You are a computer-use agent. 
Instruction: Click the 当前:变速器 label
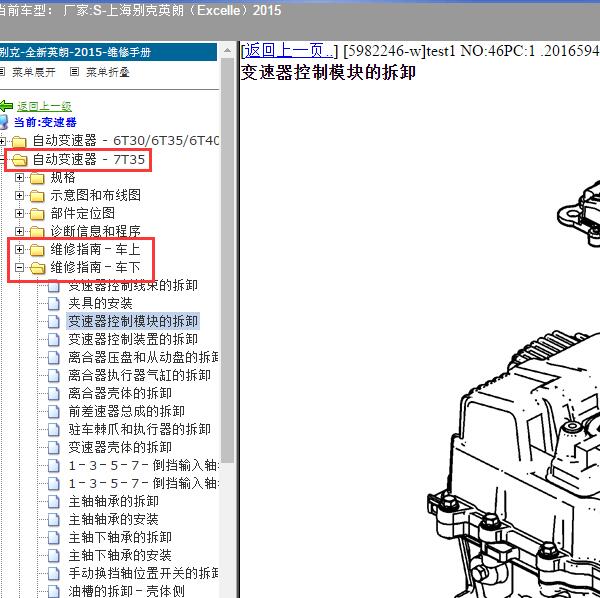tap(45, 122)
